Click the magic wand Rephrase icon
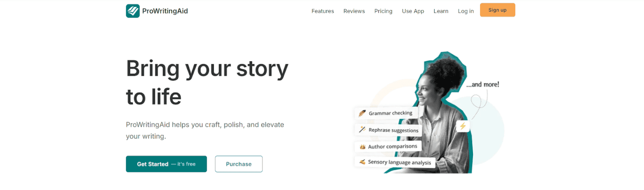The image size is (644, 190). (362, 130)
